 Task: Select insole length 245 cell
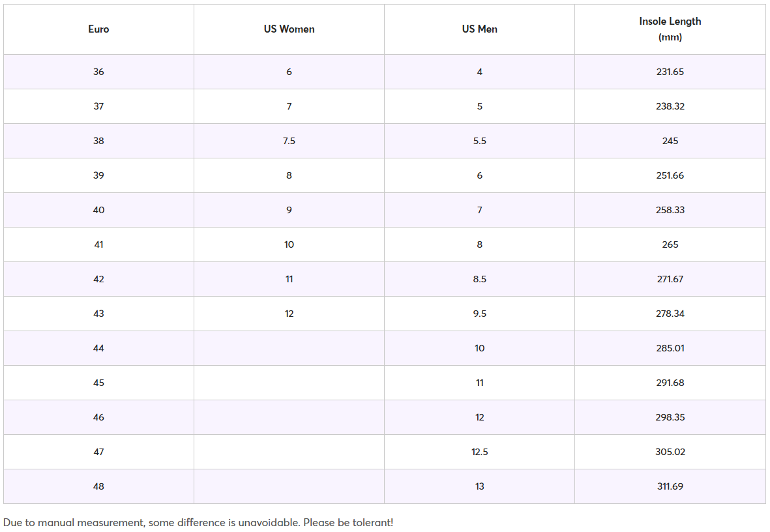coord(670,141)
